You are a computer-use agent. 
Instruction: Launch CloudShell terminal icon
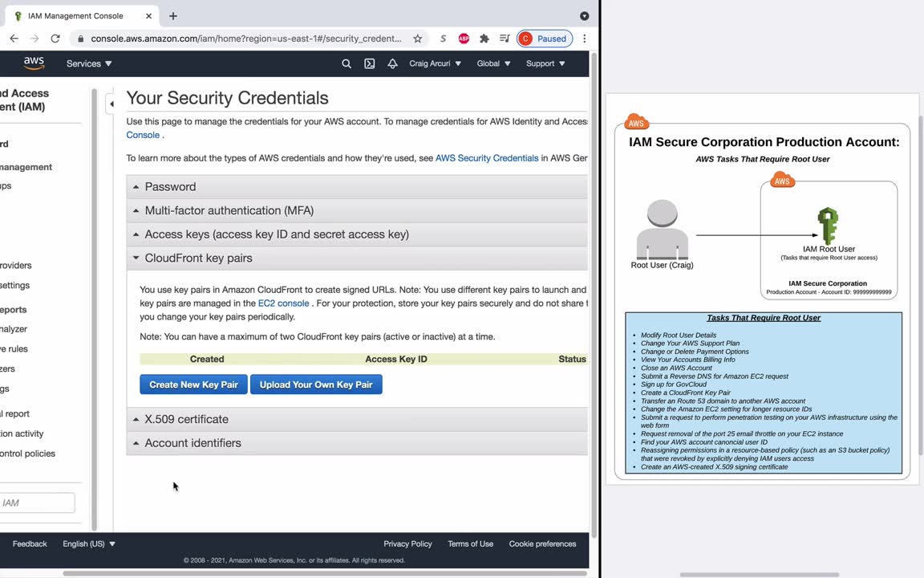tap(370, 63)
